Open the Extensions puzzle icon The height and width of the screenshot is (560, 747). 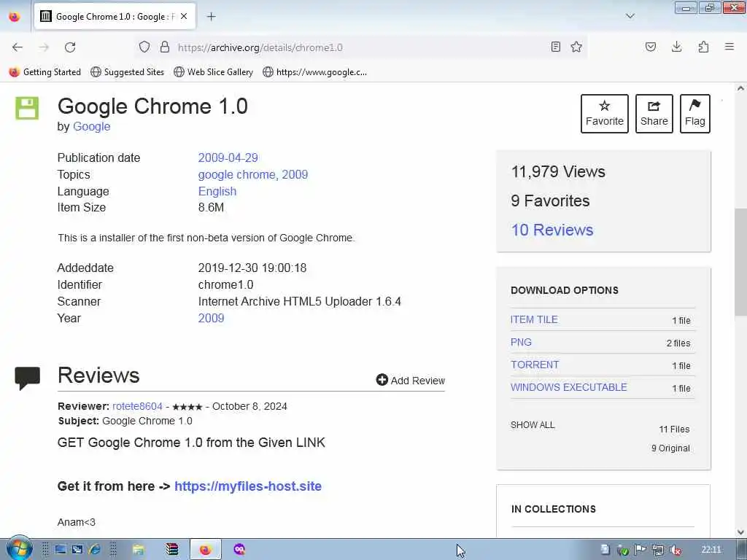[703, 47]
